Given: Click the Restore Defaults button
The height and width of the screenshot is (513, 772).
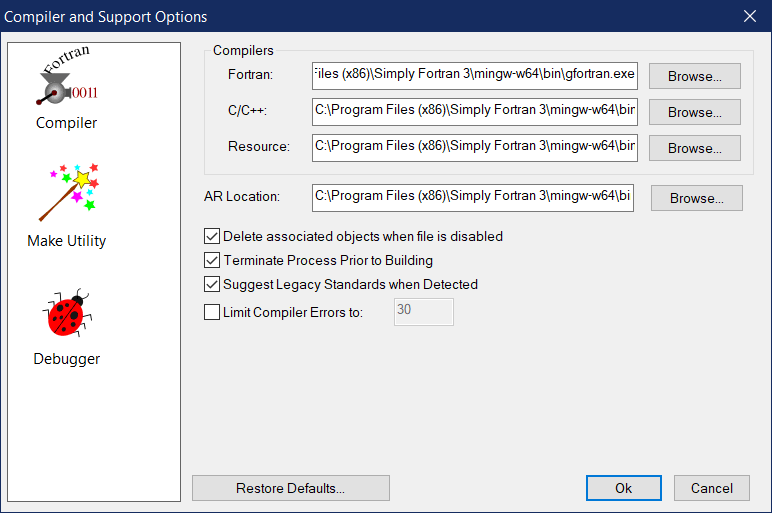Looking at the screenshot, I should pyautogui.click(x=290, y=488).
